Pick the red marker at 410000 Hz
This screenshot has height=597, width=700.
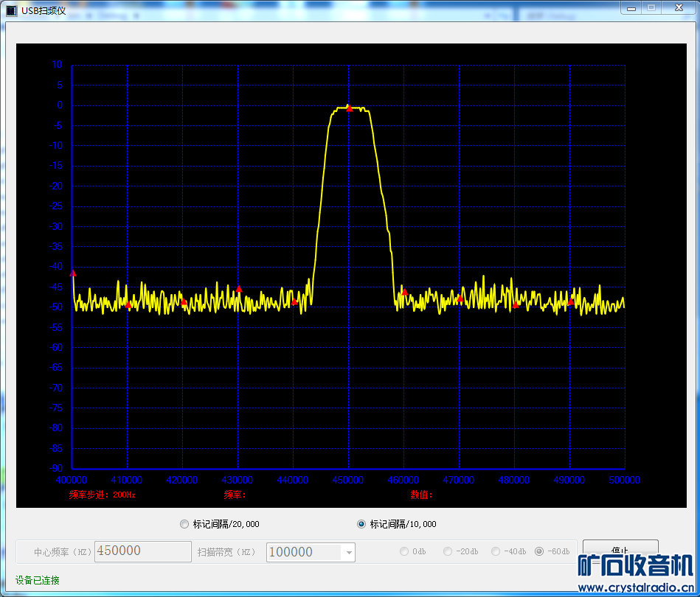click(128, 304)
